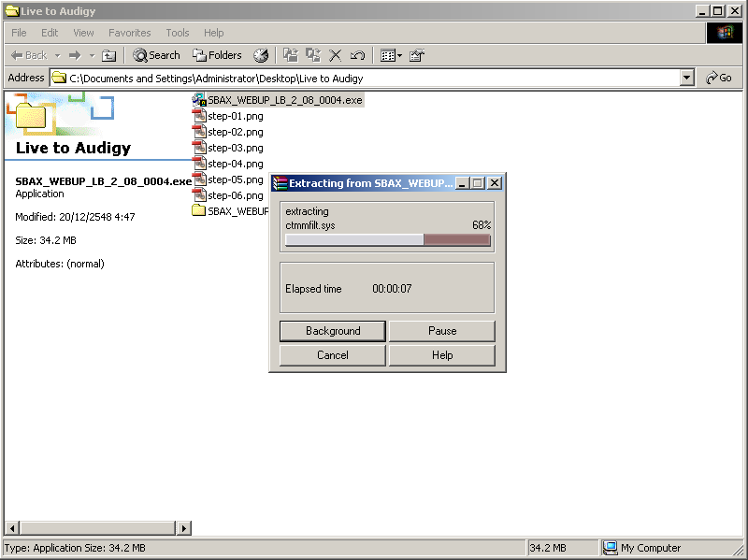
Task: Show the Folders tree pane
Action: point(217,55)
